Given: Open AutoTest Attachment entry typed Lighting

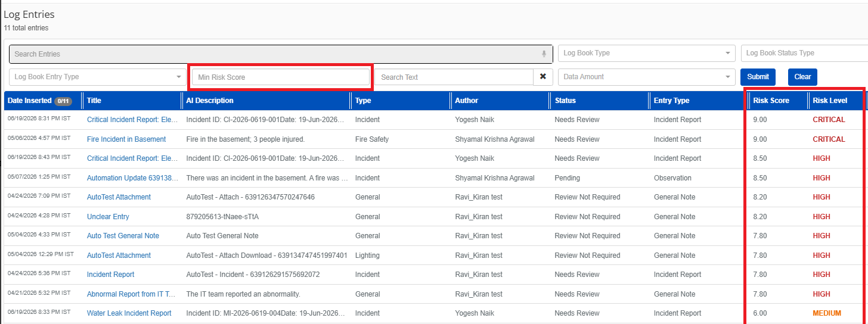Looking at the screenshot, I should (119, 256).
